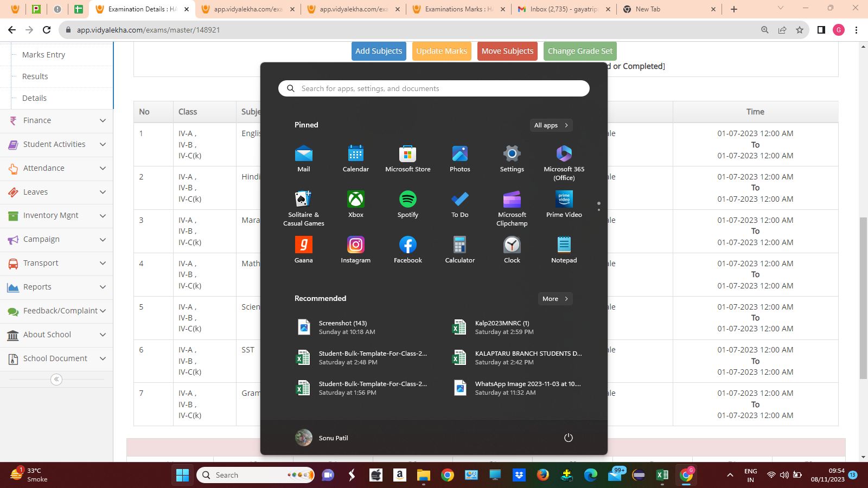Open the Photos app
The image size is (868, 488).
click(460, 159)
